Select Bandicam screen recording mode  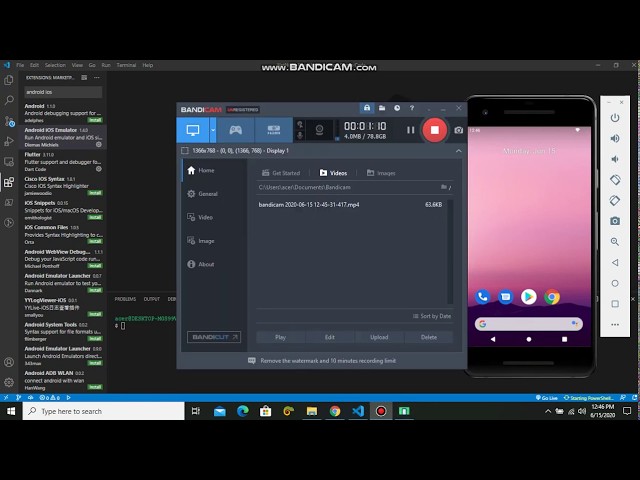[193, 130]
